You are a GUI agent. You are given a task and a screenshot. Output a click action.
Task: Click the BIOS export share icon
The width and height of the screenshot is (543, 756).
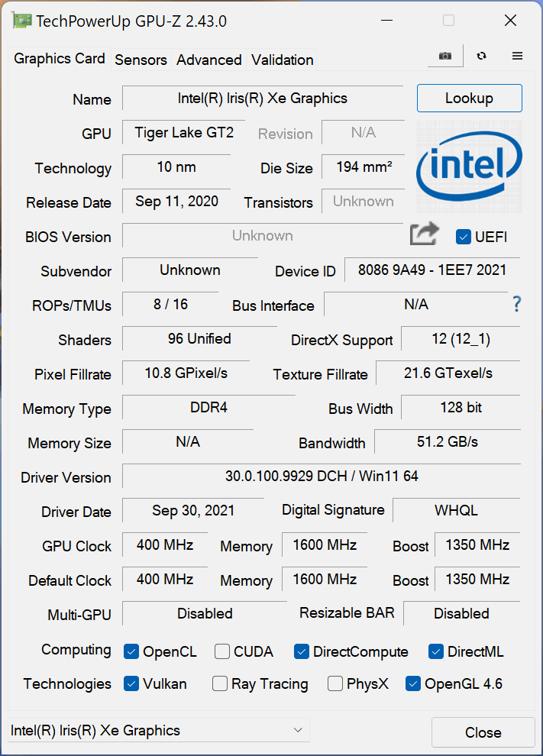tap(425, 234)
